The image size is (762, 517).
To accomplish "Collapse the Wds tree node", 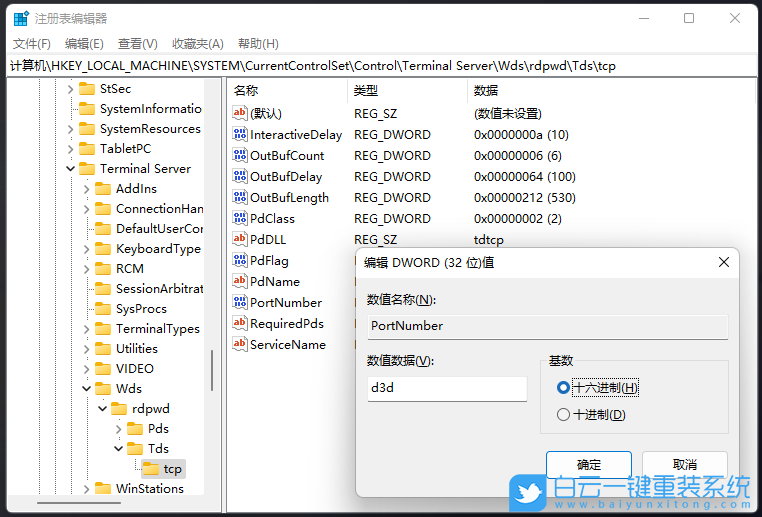I will 87,389.
